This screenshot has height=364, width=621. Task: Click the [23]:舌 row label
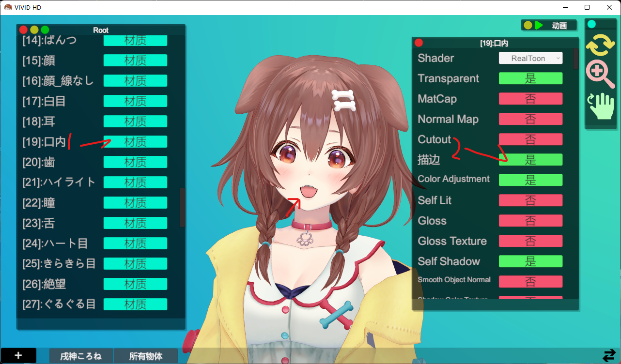click(38, 223)
